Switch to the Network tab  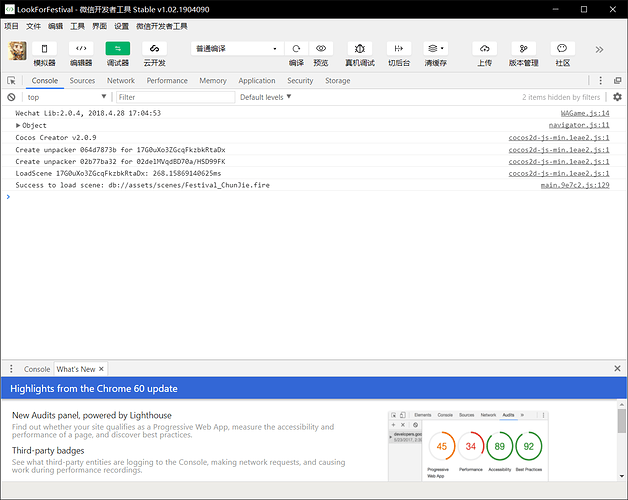[121, 81]
